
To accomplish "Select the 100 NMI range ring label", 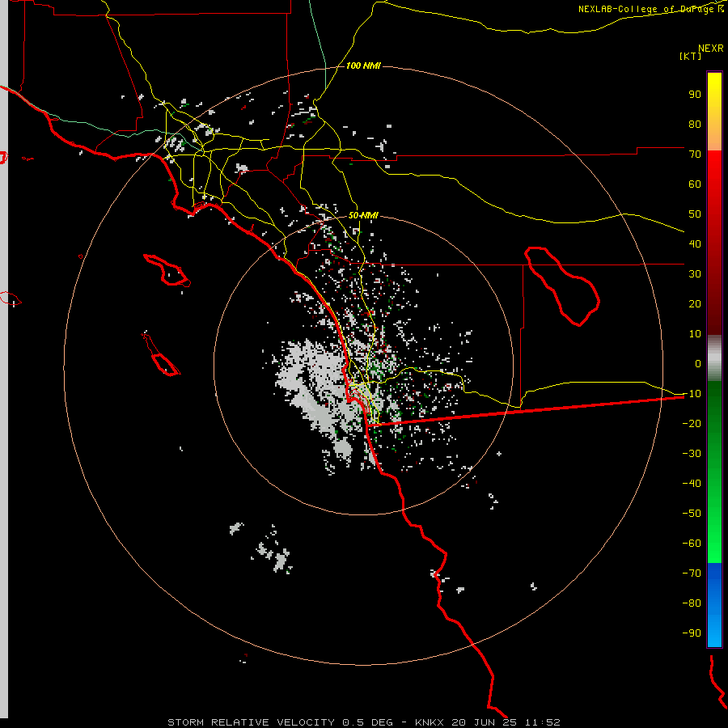I will click(x=363, y=66).
